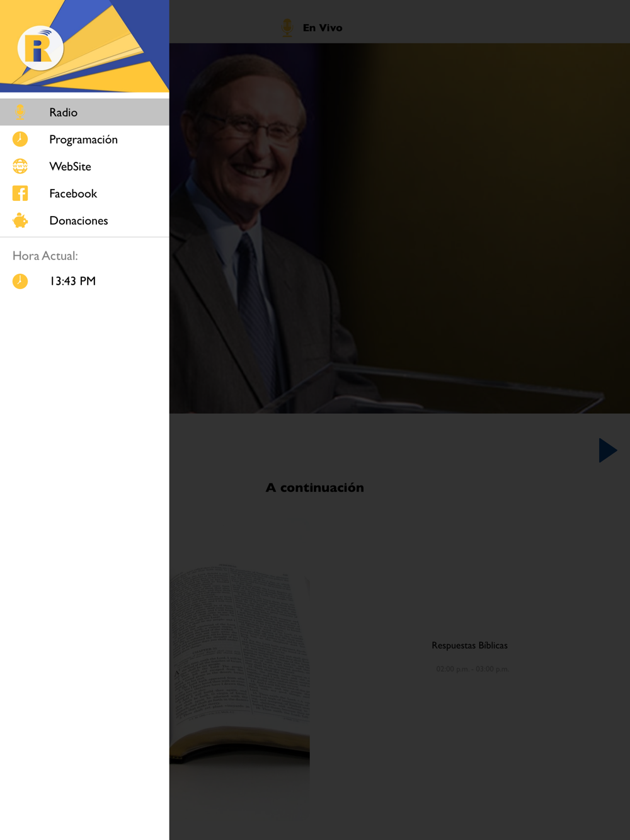Click the globe icon beside WebSite
This screenshot has height=840, width=630.
(x=20, y=166)
